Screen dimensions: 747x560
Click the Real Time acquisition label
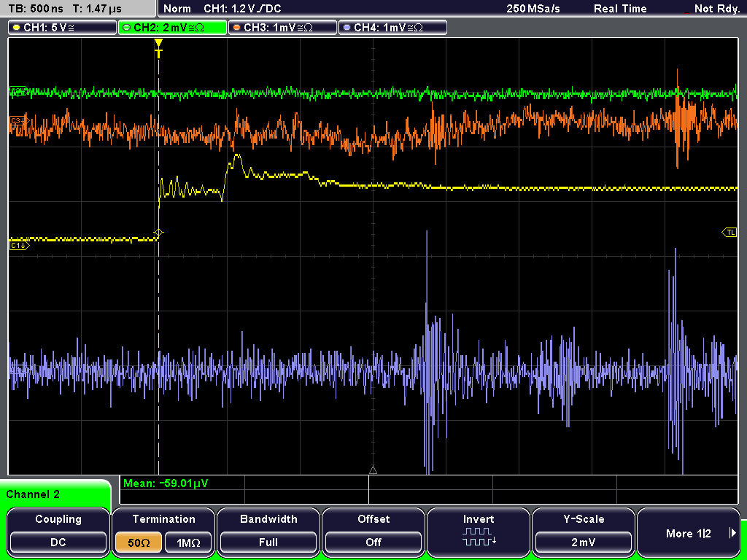click(x=620, y=9)
